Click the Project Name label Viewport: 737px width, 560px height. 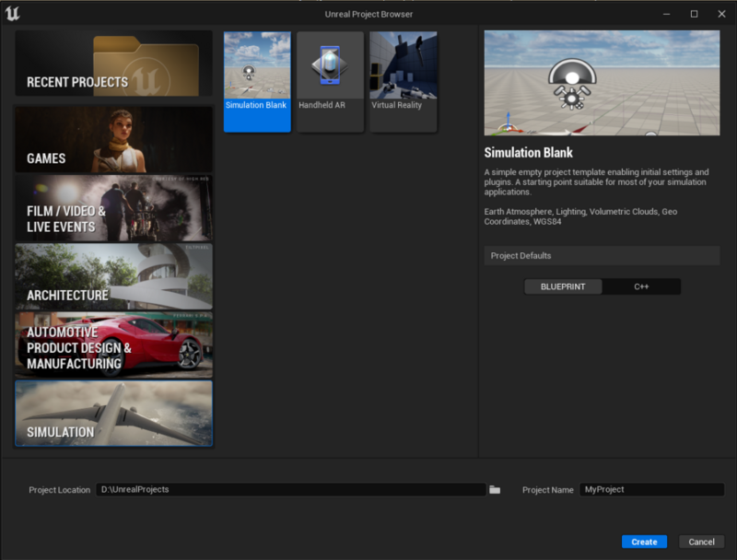(547, 490)
